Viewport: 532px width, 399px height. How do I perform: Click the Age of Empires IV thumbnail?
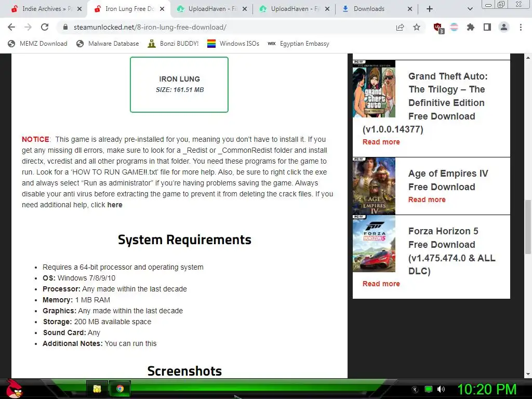(x=374, y=186)
